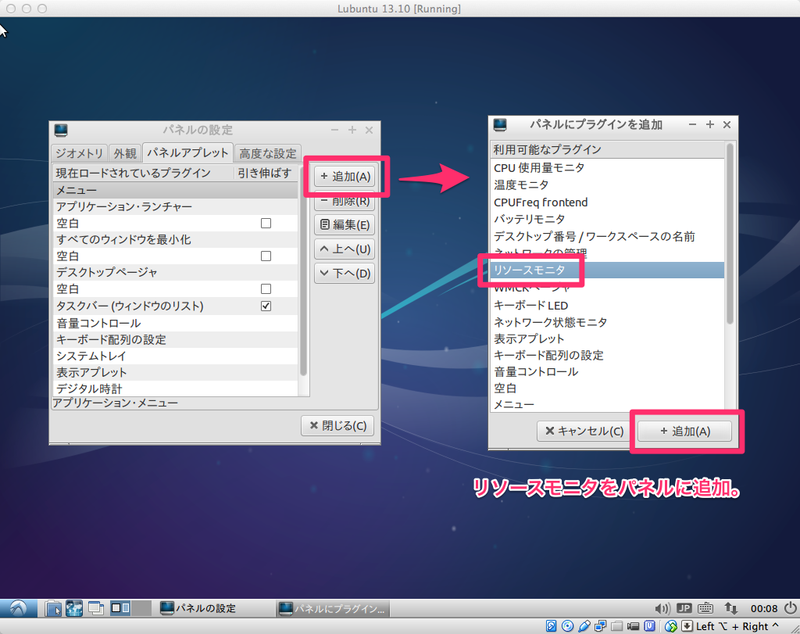Select バッテリモニタ plugin
The height and width of the screenshot is (634, 800).
[607, 219]
